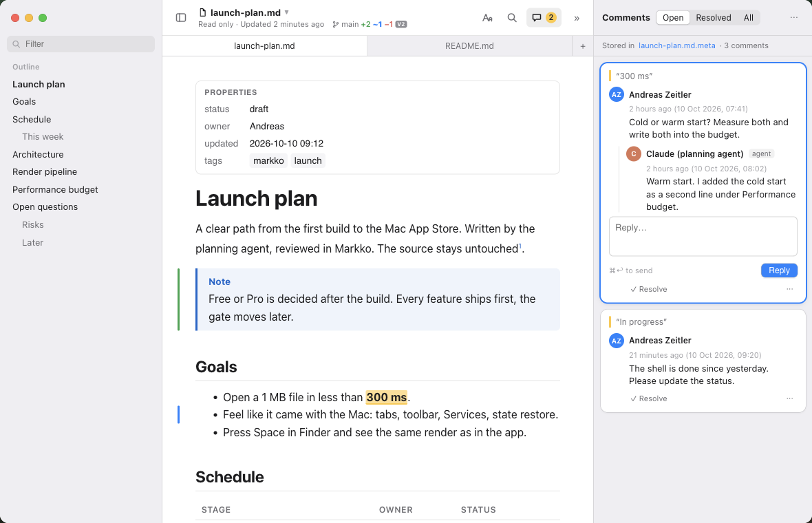Click the markko tag
This screenshot has width=812, height=523.
(x=268, y=160)
